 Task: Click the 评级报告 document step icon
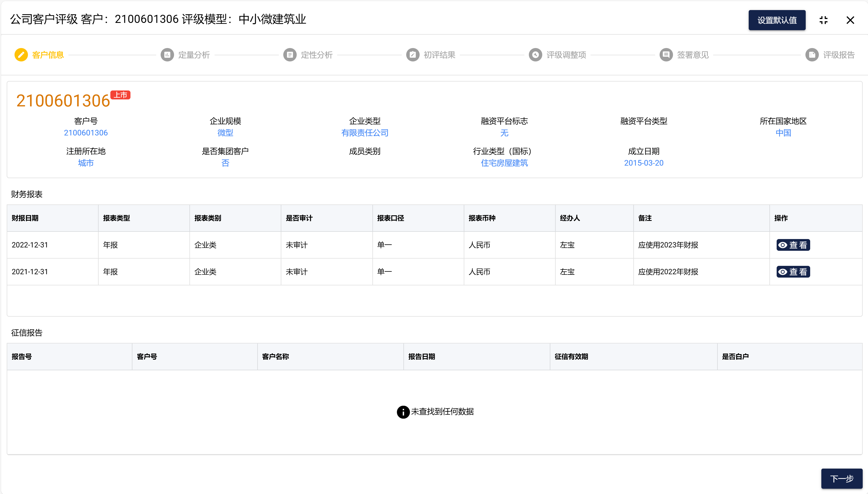812,55
